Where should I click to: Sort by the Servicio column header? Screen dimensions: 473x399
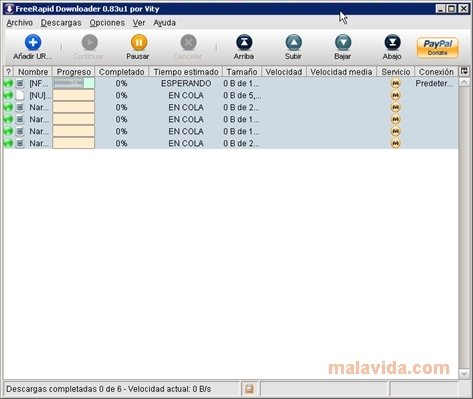tap(396, 72)
